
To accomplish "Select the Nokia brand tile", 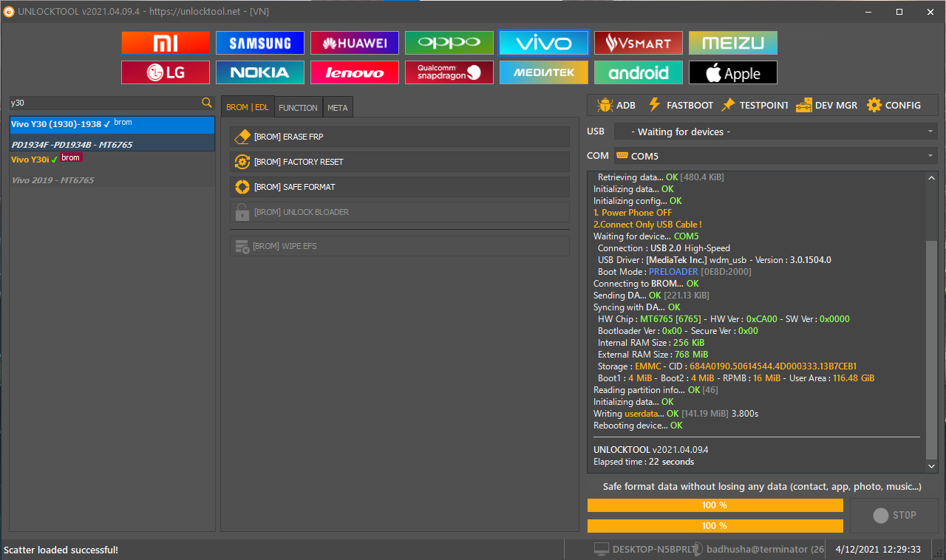I will pyautogui.click(x=260, y=72).
